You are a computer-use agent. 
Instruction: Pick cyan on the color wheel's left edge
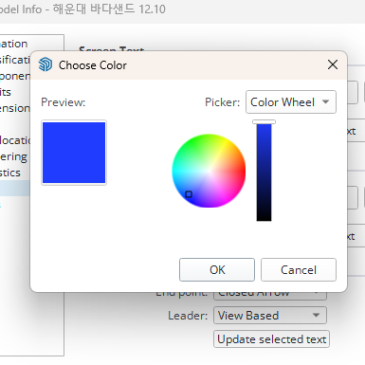pos(174,171)
